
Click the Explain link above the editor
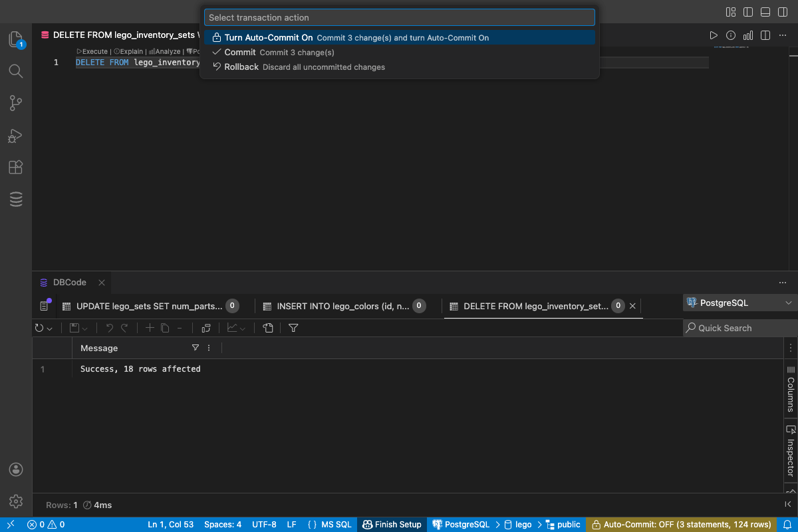pos(129,51)
